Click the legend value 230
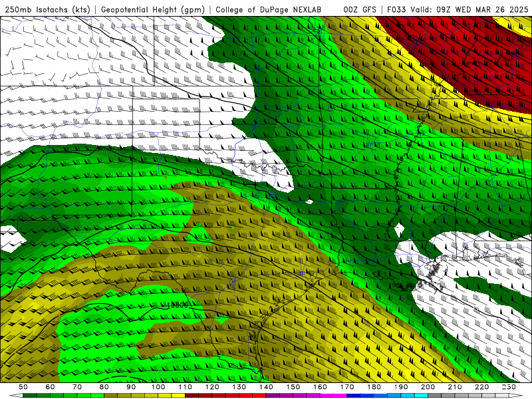This screenshot has height=399, width=532. 509,387
